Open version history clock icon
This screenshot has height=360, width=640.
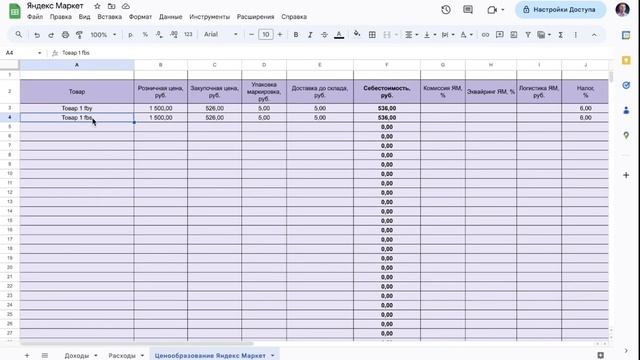(446, 9)
